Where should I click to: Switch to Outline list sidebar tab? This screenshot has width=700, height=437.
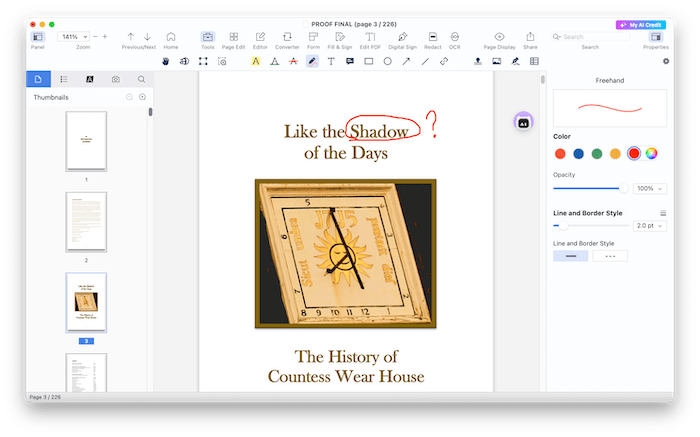coord(64,79)
